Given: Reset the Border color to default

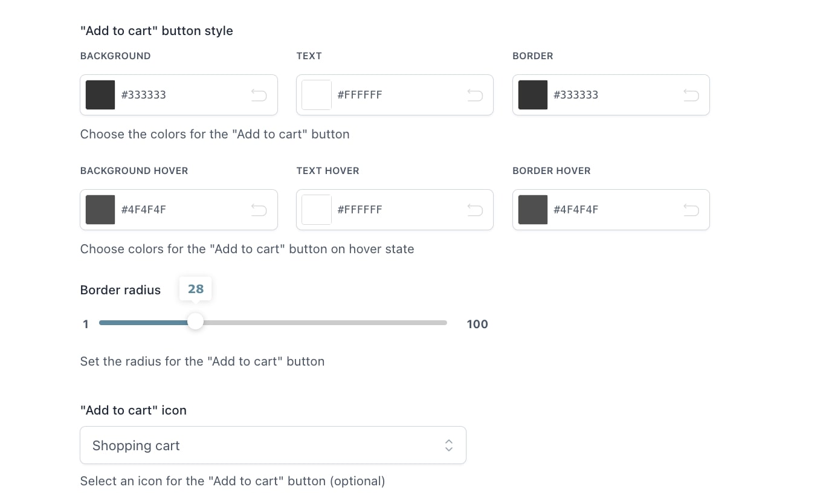Looking at the screenshot, I should (691, 95).
